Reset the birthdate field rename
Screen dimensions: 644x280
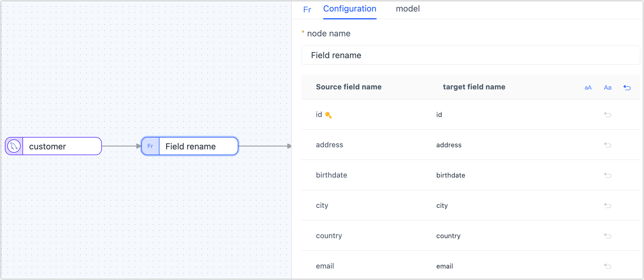point(607,175)
